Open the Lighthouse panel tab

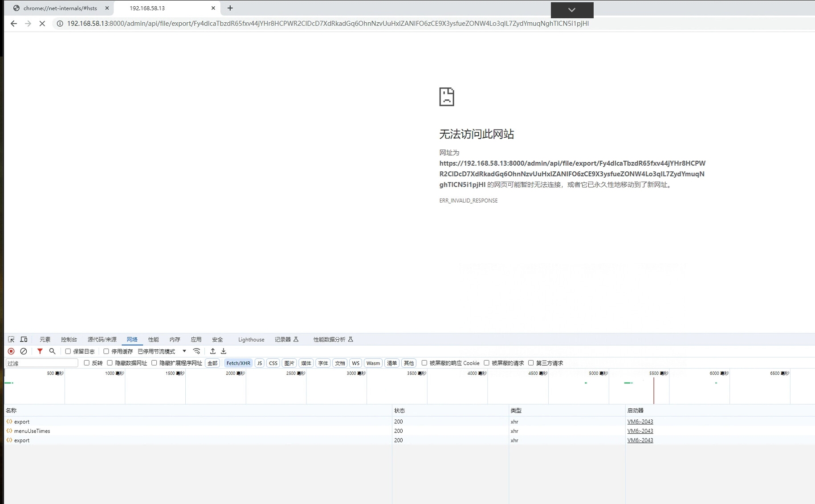251,339
